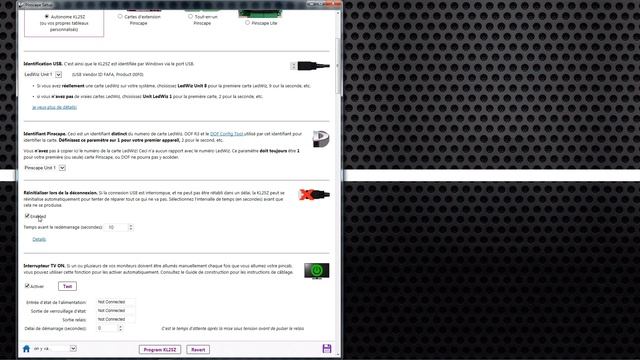
Task: Open the Sortie relais pin selector
Action: click(x=116, y=319)
